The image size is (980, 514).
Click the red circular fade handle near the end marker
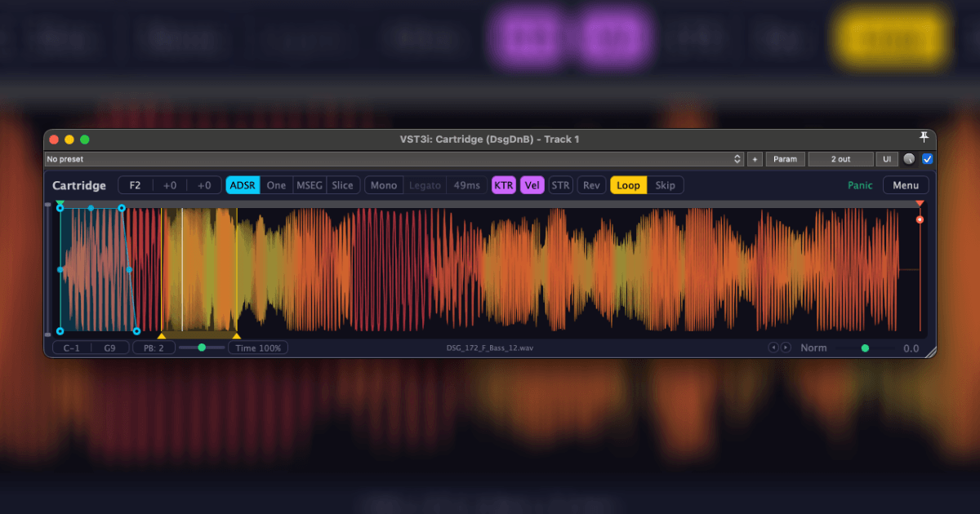(920, 219)
